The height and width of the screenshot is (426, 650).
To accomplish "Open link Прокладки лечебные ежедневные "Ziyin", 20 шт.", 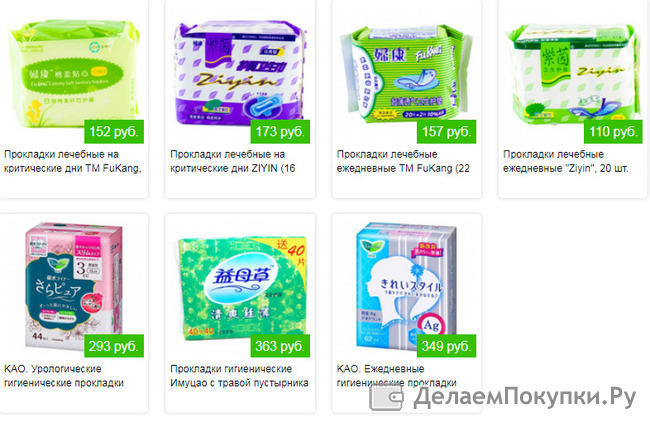I will [x=565, y=161].
